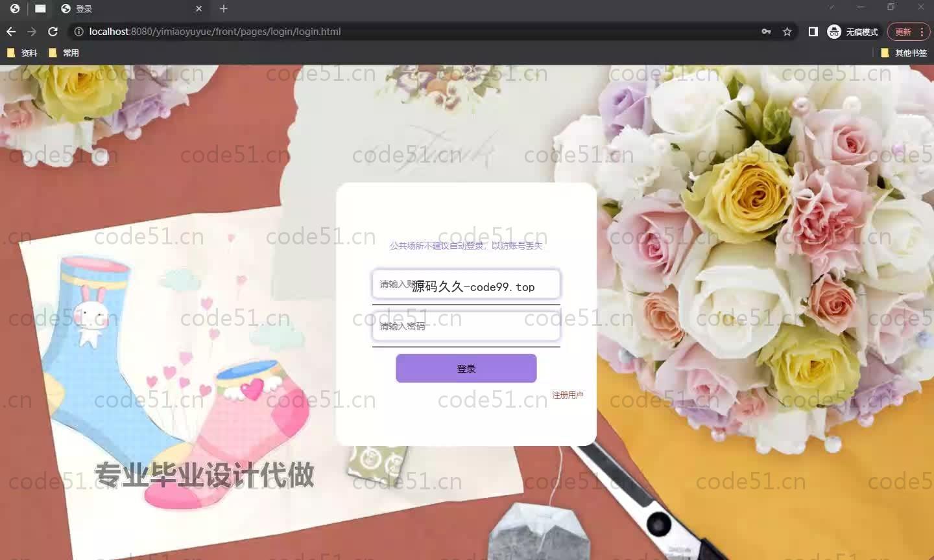
Task: Open the 注册用户 register link
Action: click(x=568, y=395)
